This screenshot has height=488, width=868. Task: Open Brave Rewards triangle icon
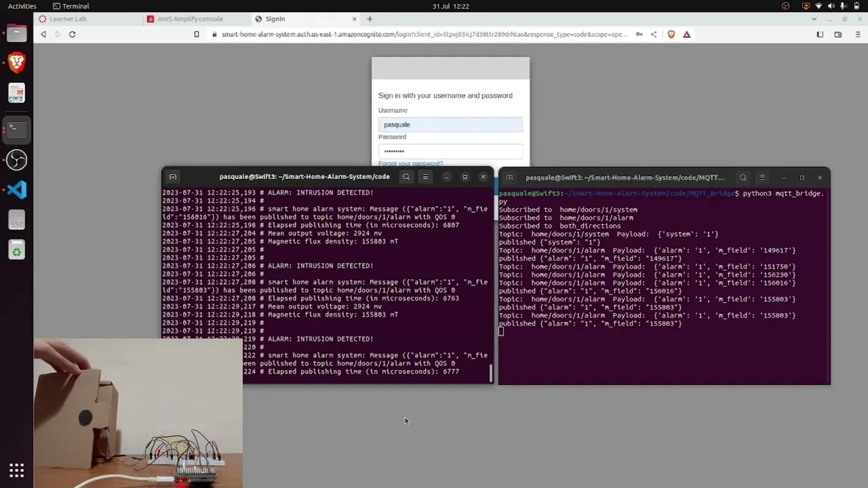(687, 35)
